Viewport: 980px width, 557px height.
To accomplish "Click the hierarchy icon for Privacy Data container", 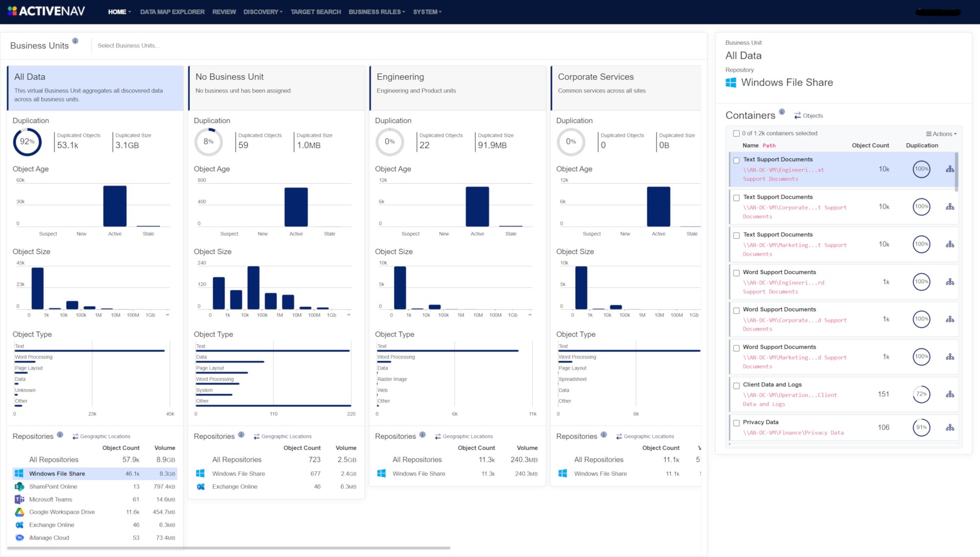I will point(950,427).
